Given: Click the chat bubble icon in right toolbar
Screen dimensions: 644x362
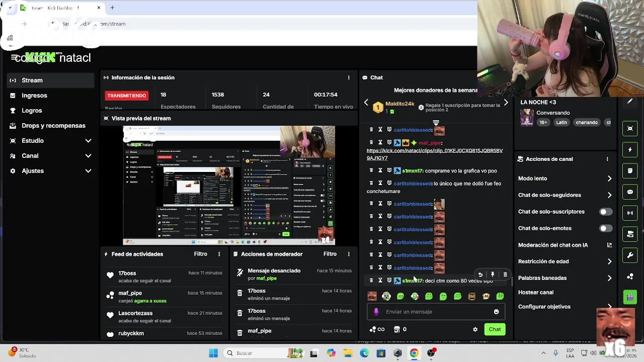Looking at the screenshot, I should (630, 192).
